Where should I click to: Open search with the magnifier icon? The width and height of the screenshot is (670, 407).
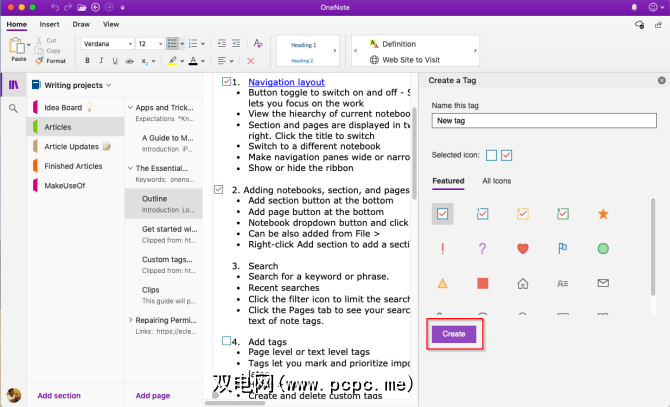coord(13,108)
